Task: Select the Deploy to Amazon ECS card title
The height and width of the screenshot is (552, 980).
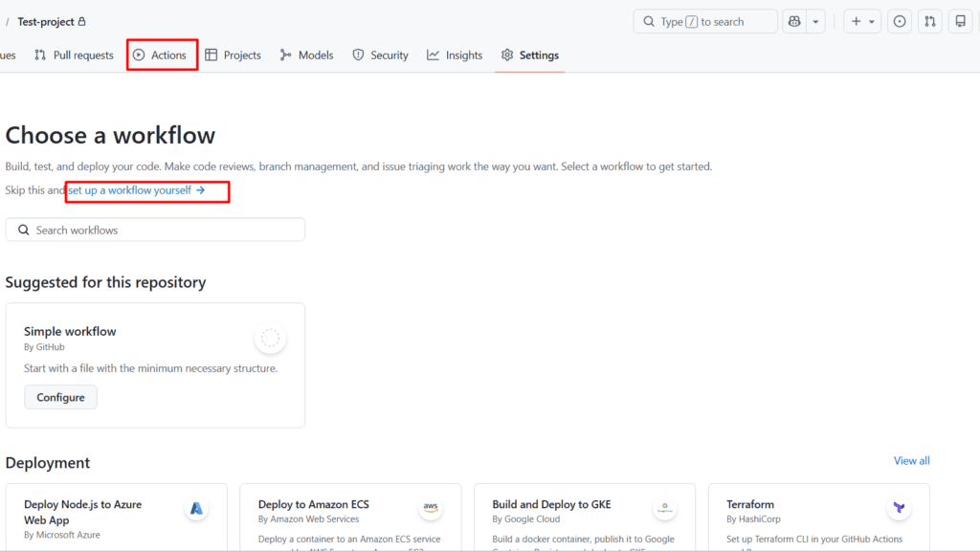Action: (x=314, y=504)
